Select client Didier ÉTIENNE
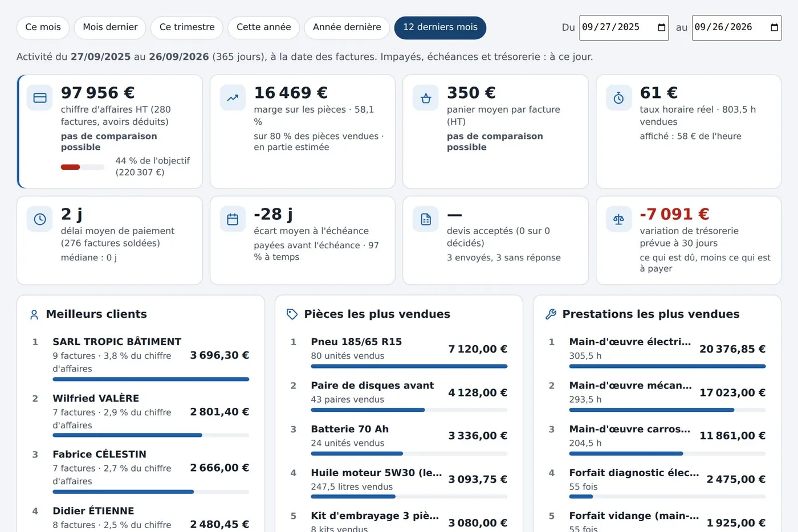 point(93,511)
